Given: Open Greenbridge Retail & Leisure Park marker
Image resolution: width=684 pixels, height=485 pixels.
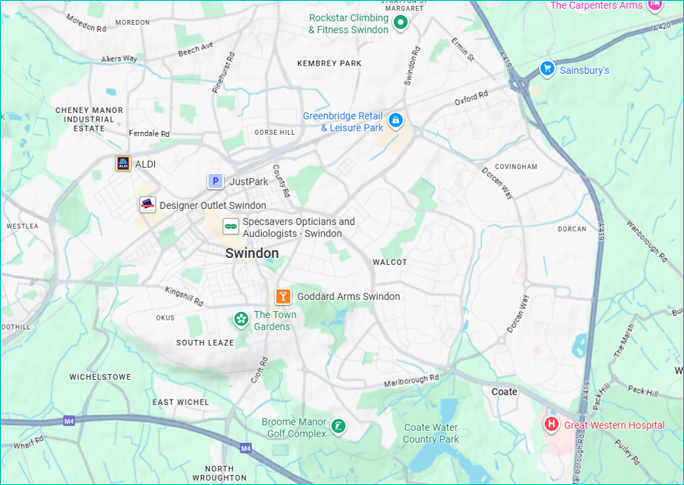Looking at the screenshot, I should 396,120.
